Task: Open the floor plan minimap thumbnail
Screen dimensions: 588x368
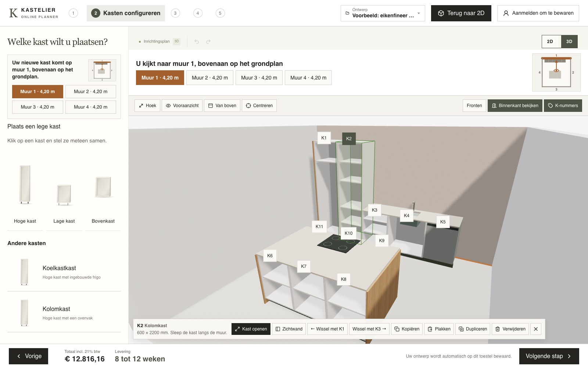Action: pos(556,72)
